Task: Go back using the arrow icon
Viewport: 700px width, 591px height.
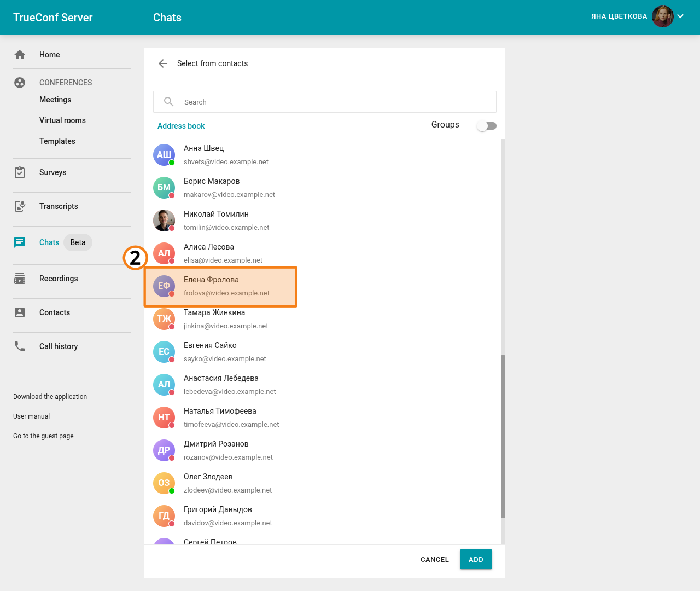Action: (x=163, y=63)
